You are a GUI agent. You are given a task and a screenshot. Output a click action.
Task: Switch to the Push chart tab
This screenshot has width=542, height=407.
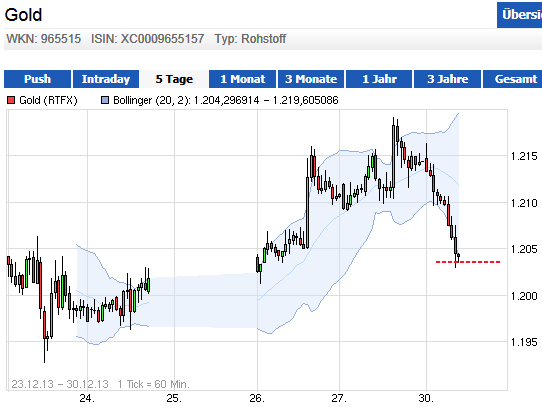pos(37,79)
